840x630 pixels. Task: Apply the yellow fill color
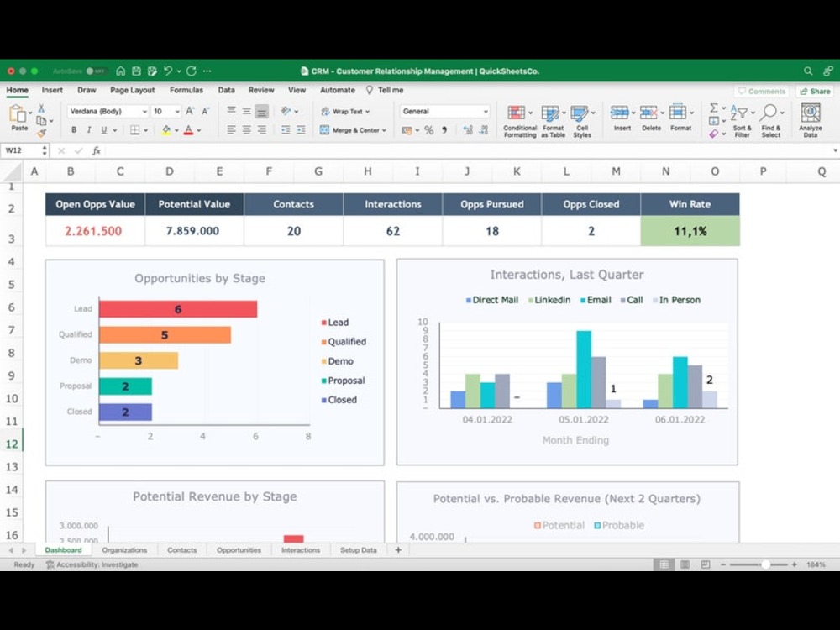click(x=166, y=130)
